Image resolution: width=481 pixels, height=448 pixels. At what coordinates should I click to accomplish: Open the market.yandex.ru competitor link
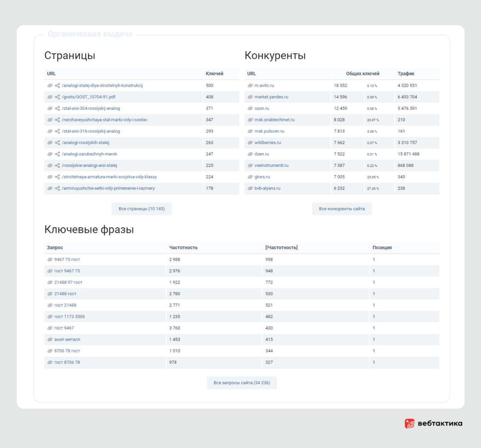[x=272, y=97]
